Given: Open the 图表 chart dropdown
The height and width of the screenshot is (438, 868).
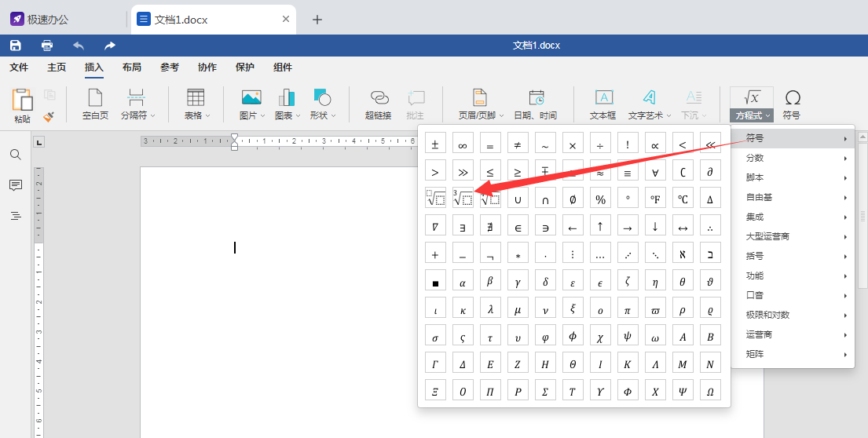Looking at the screenshot, I should (287, 104).
